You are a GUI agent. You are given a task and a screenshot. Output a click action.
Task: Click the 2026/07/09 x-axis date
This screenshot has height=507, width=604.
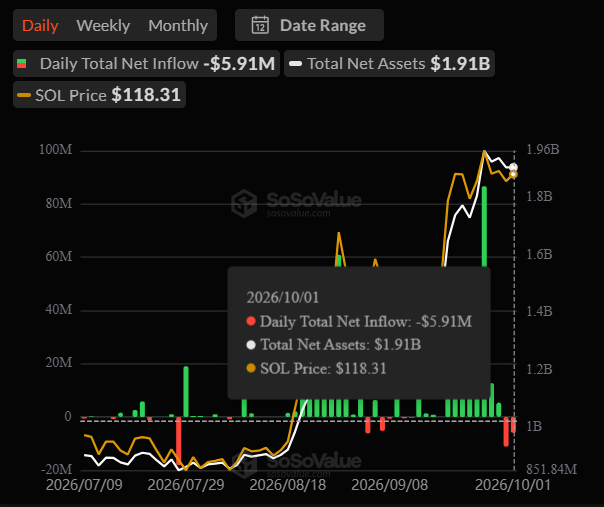84,485
